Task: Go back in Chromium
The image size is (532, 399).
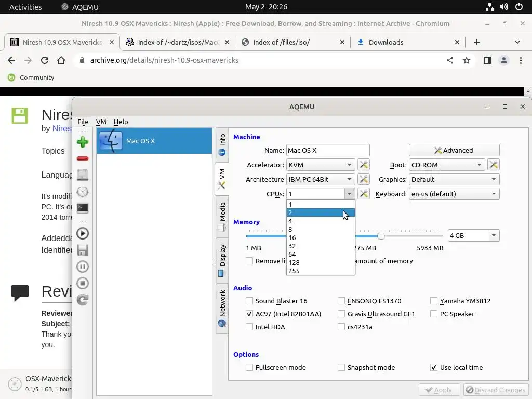Action: (11, 60)
